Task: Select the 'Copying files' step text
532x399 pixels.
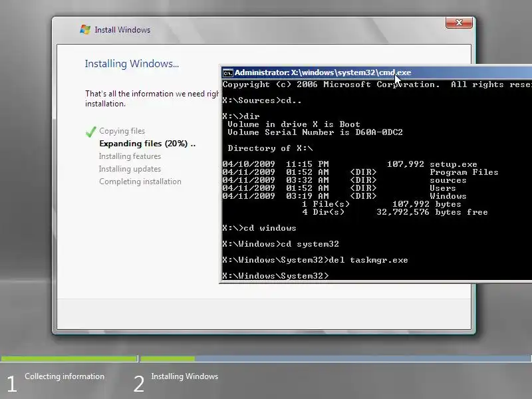Action: click(122, 131)
